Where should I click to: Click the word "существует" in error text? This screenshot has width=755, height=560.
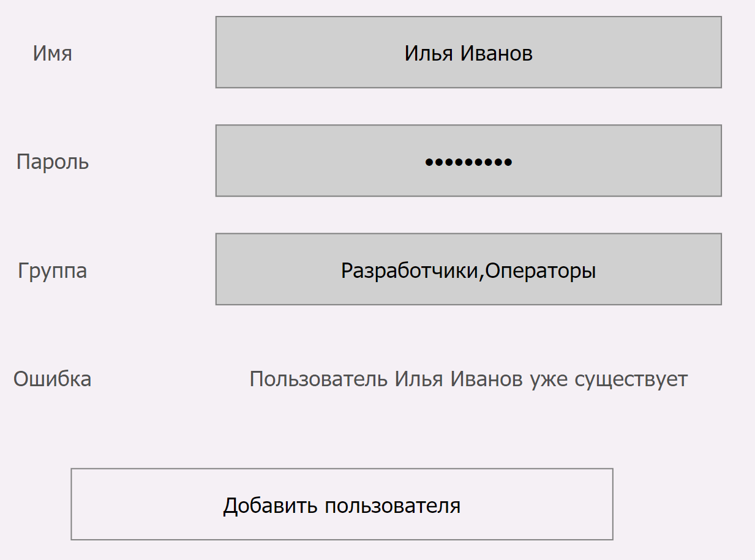click(x=632, y=379)
